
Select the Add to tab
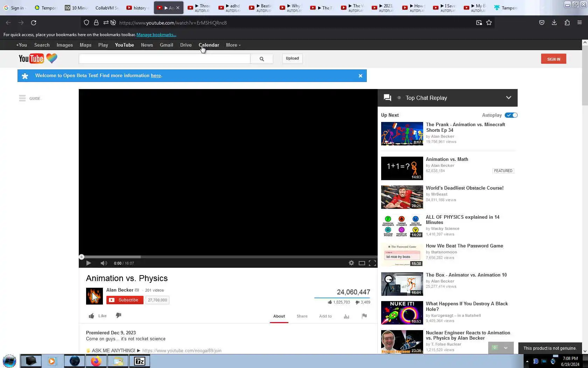(x=325, y=316)
